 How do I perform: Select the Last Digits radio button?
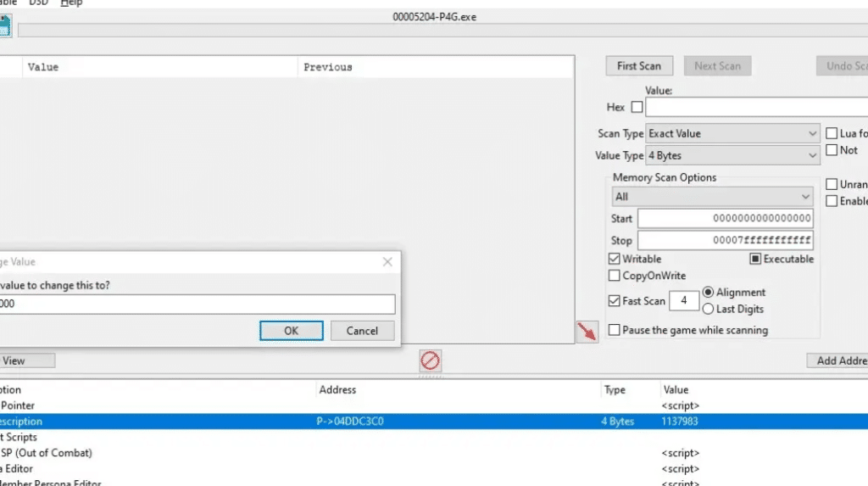709,309
